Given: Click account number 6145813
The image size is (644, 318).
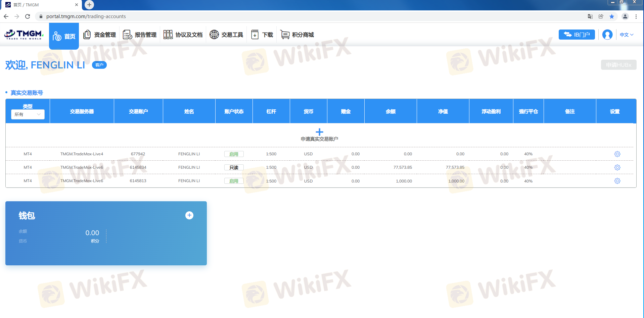Looking at the screenshot, I should (138, 181).
